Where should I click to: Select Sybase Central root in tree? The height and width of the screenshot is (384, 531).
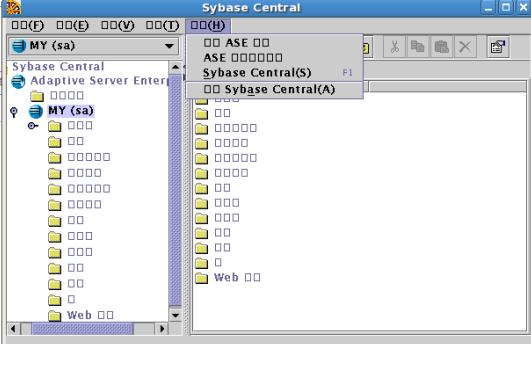58,66
